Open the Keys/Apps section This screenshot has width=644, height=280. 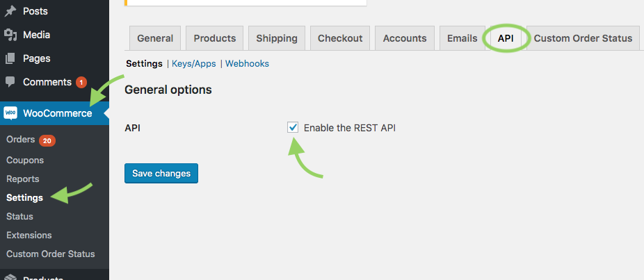[x=194, y=64]
